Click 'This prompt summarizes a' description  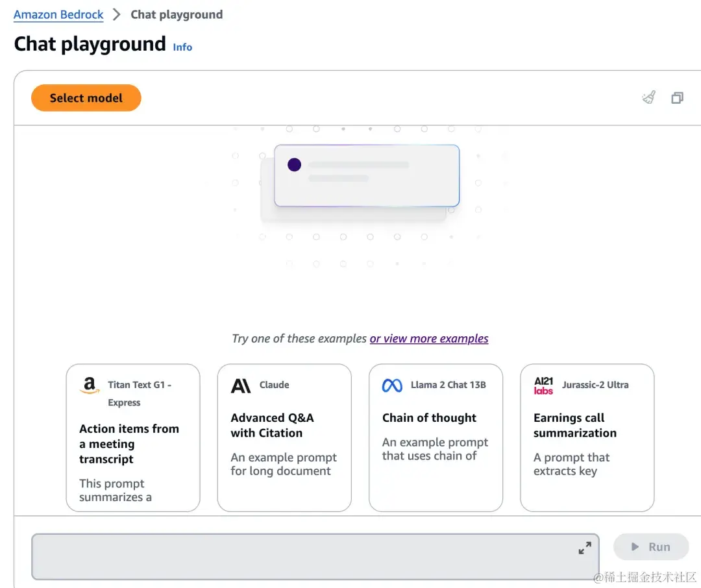click(116, 490)
